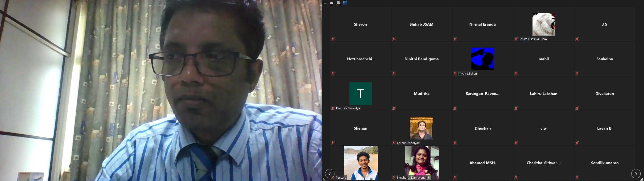Click muted mic icon on v.w tile
This screenshot has width=644, height=181.
516,143
